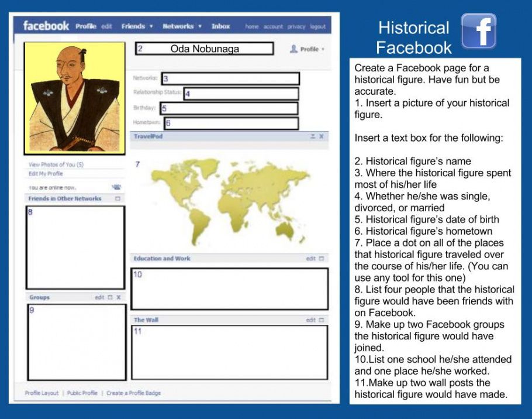This screenshot has width=532, height=419.
Task: Click the Friends in Other Networks box
Action: click(x=75, y=247)
